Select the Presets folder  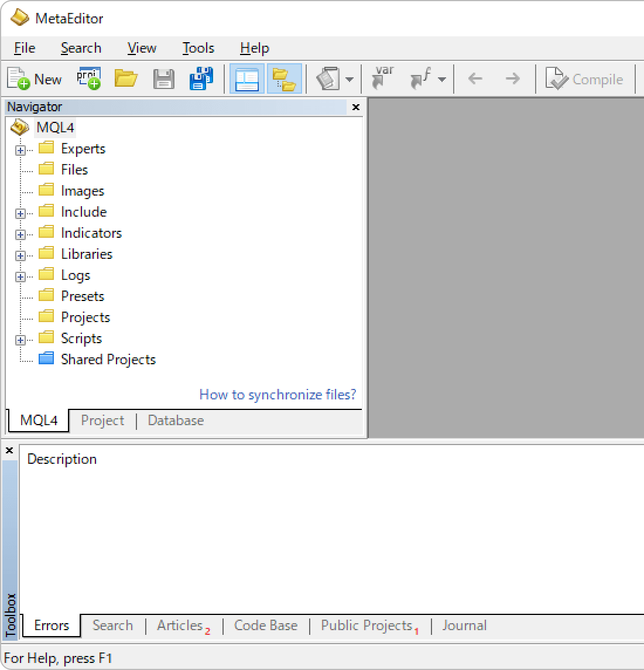tap(83, 296)
